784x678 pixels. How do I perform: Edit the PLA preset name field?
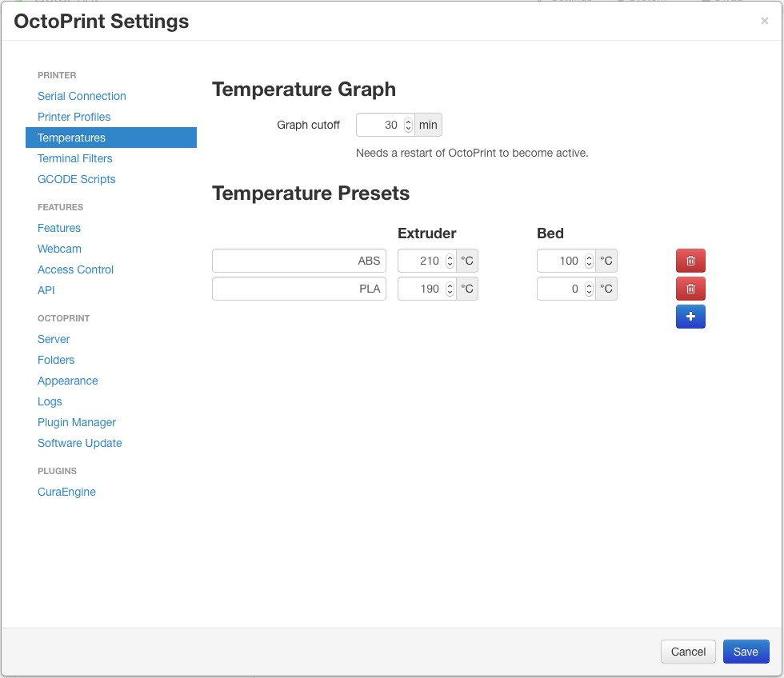pyautogui.click(x=299, y=289)
